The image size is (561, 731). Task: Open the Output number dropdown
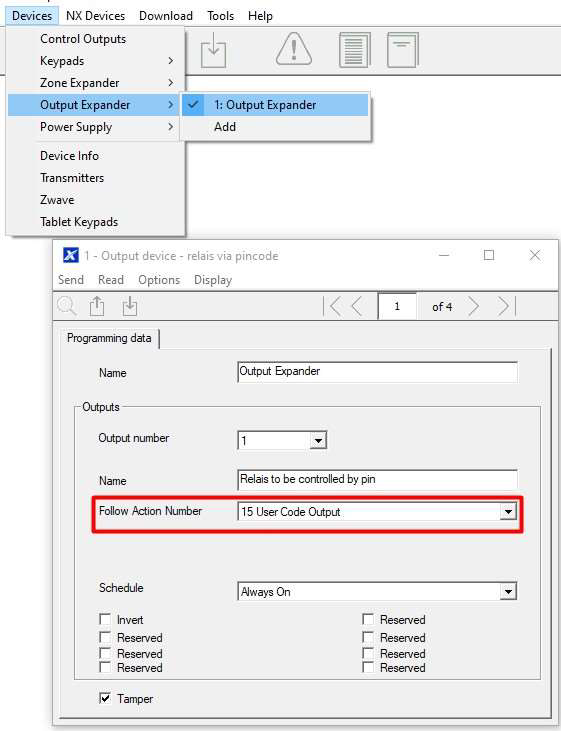tap(318, 440)
